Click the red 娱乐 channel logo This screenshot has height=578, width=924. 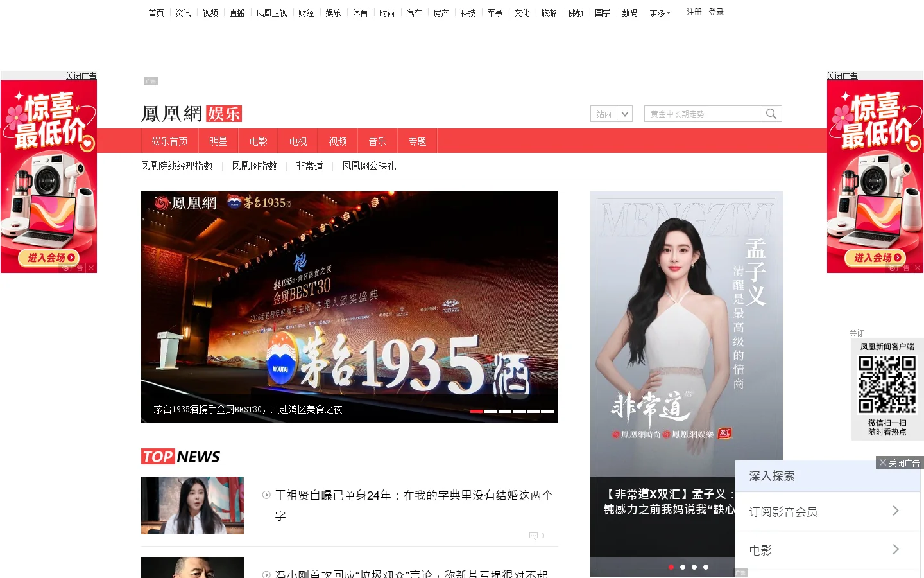pos(224,114)
